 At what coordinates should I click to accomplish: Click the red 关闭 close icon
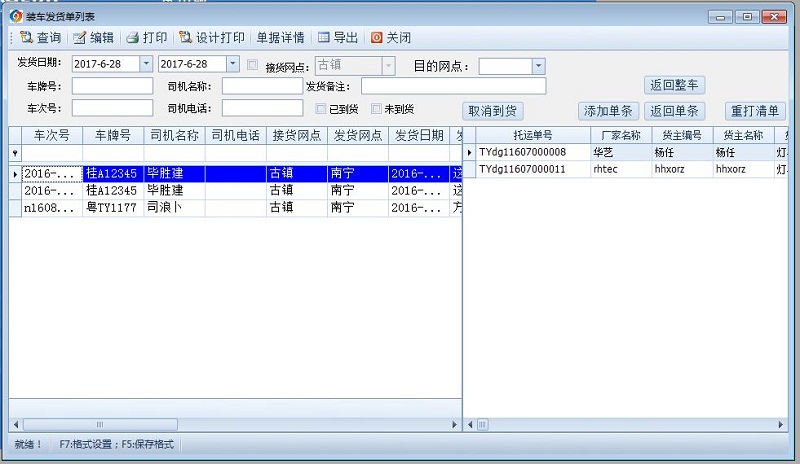pos(377,37)
